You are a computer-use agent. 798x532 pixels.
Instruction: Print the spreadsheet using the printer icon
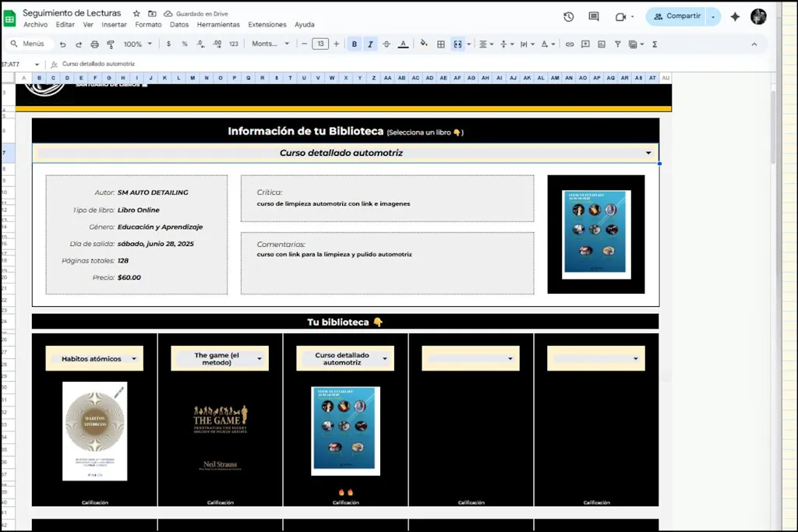(94, 44)
